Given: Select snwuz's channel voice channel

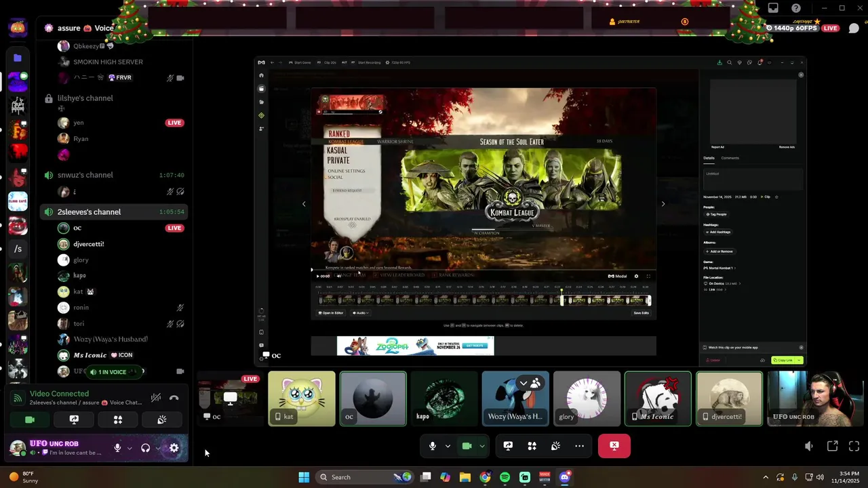Looking at the screenshot, I should pyautogui.click(x=114, y=175).
